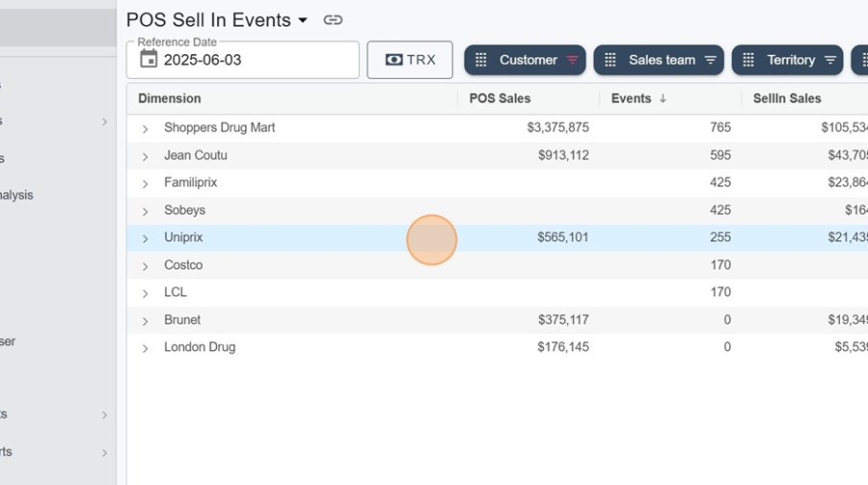This screenshot has width=868, height=485.
Task: Select the Jean Coutu name
Action: click(x=196, y=155)
